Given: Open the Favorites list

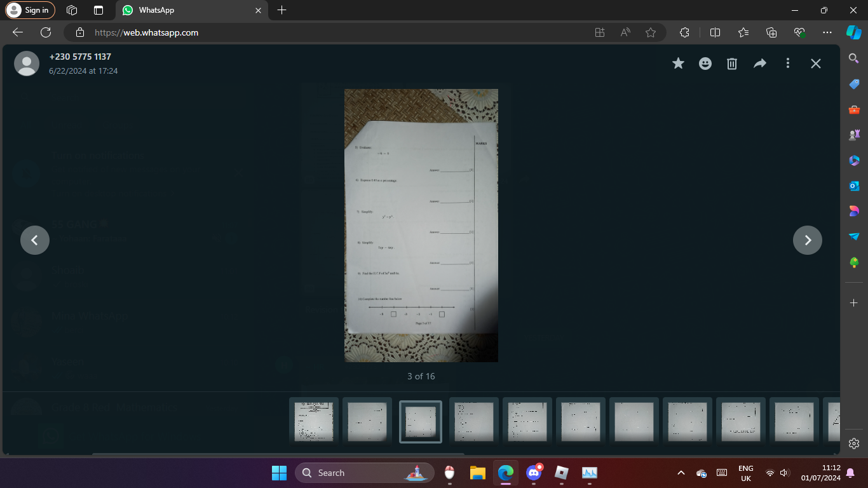Looking at the screenshot, I should [x=744, y=32].
